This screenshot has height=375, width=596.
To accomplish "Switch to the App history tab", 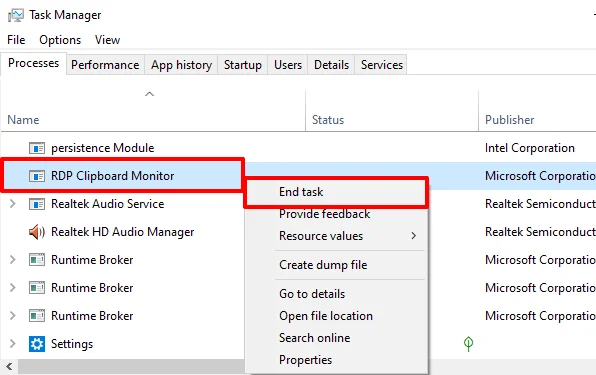I will [x=181, y=65].
